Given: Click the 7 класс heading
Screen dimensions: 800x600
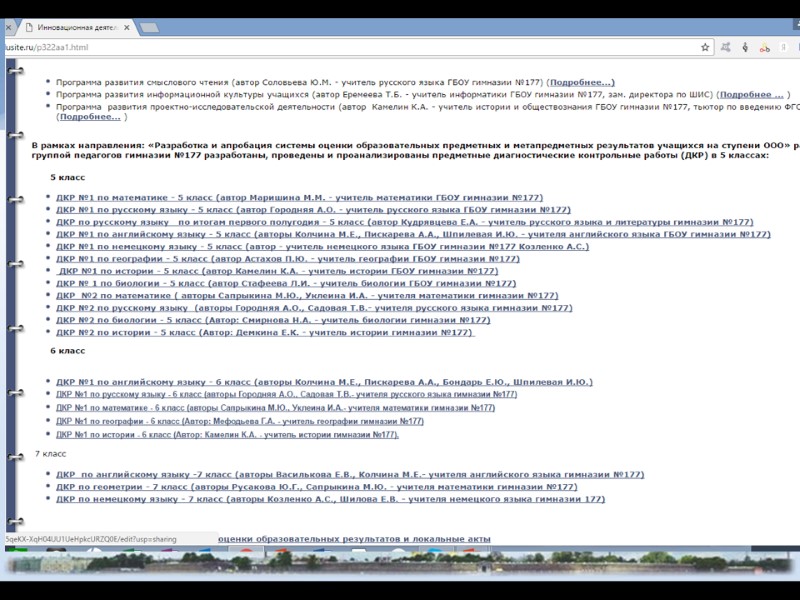Looking at the screenshot, I should [x=51, y=454].
